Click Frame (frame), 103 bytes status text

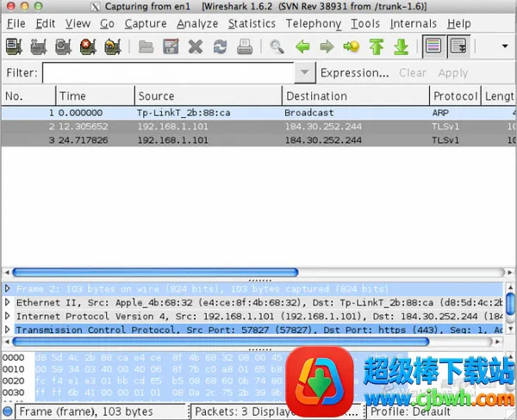(86, 411)
